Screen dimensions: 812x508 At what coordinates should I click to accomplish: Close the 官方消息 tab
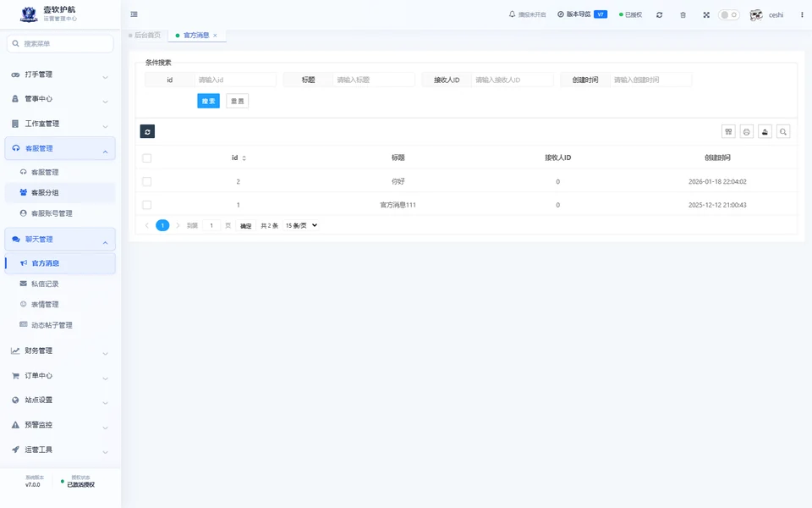(x=216, y=36)
